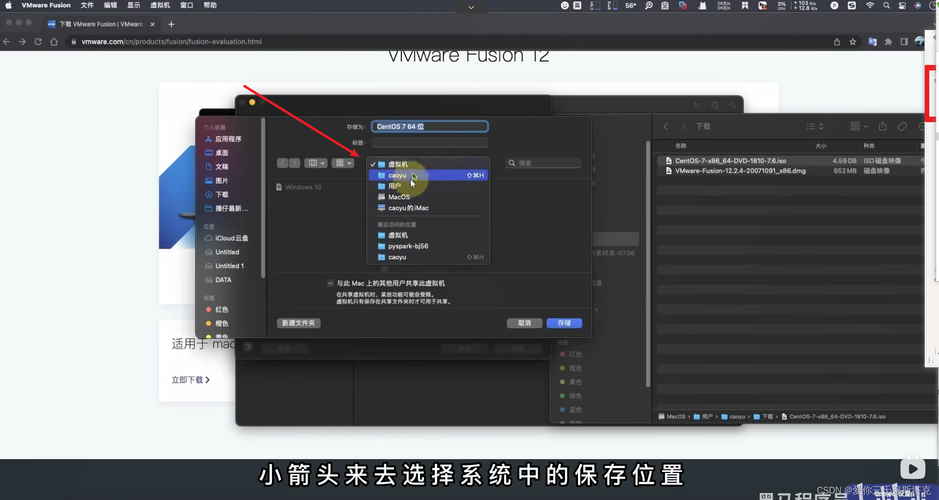939x500 pixels.
Task: Go back in the save dialog browser
Action: point(283,163)
